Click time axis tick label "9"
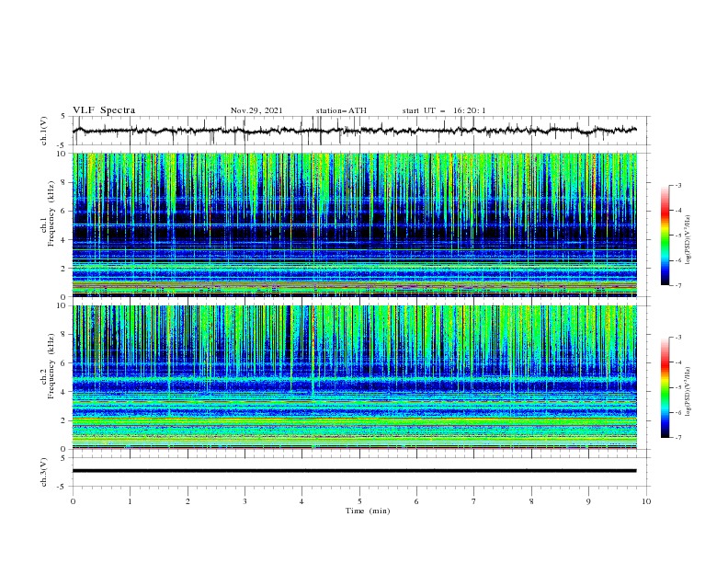Image resolution: width=728 pixels, height=563 pixels. [588, 501]
